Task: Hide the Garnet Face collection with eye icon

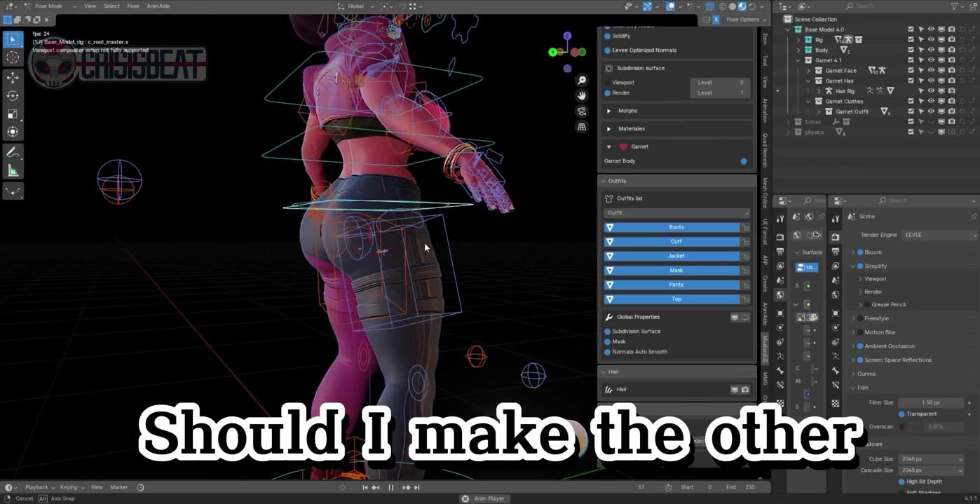Action: 931,71
